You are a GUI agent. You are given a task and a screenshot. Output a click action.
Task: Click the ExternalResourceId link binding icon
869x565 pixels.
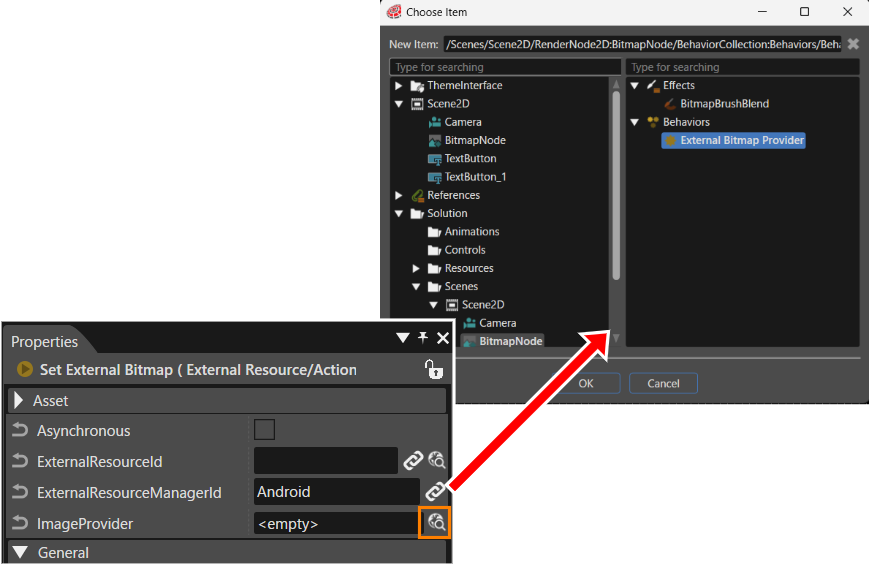point(413,460)
